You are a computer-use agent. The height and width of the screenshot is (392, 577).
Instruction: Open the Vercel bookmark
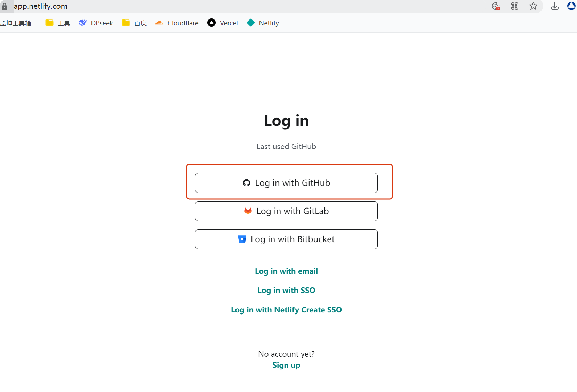(x=223, y=23)
